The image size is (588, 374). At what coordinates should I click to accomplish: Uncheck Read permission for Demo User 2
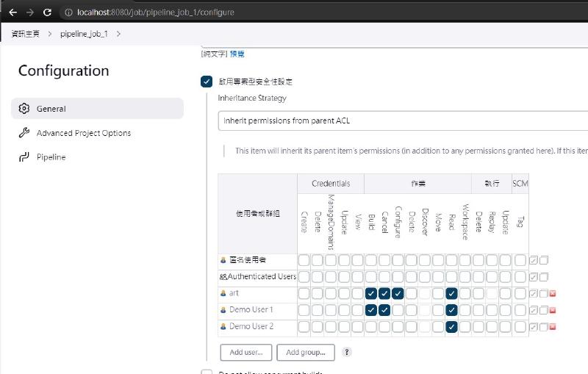(451, 327)
